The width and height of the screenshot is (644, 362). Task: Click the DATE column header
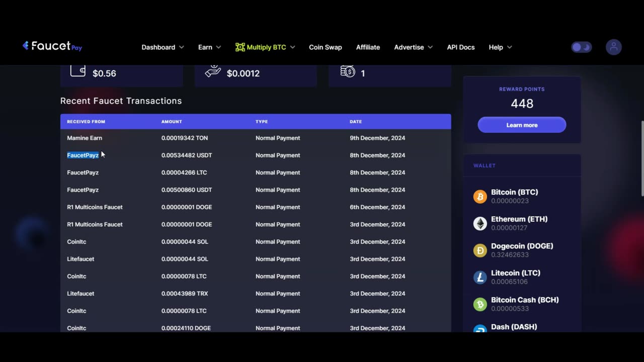356,122
